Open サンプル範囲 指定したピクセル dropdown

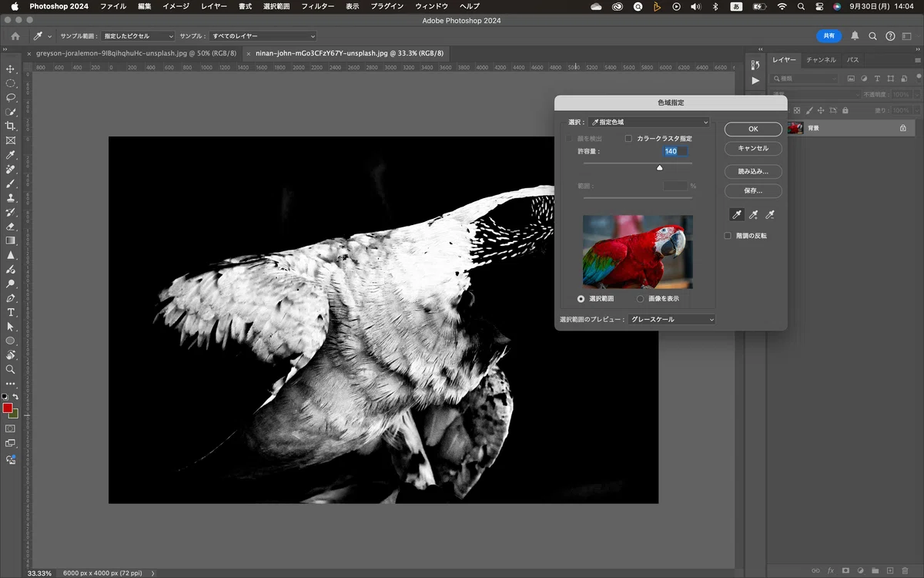(138, 36)
